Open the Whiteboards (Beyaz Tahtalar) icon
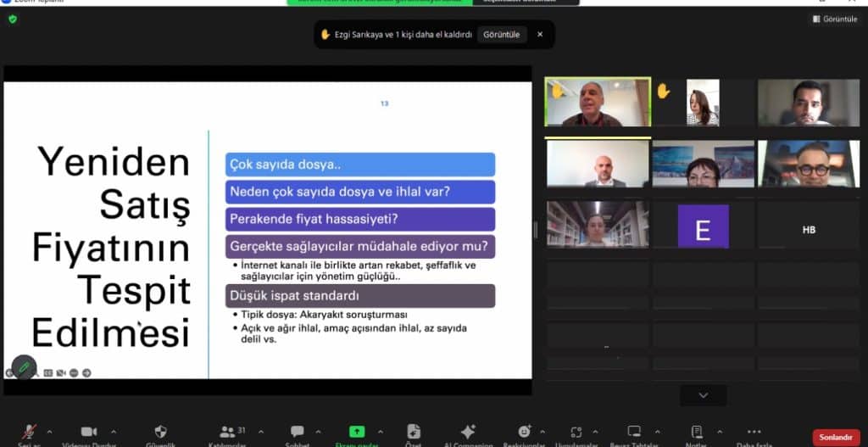Screen dimensions: 868x447 pyautogui.click(x=634, y=432)
